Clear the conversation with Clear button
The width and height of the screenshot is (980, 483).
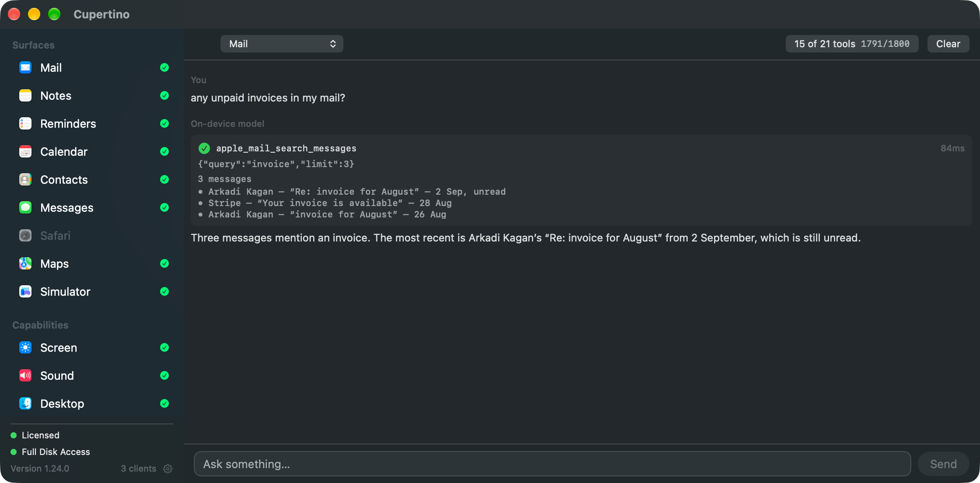948,44
